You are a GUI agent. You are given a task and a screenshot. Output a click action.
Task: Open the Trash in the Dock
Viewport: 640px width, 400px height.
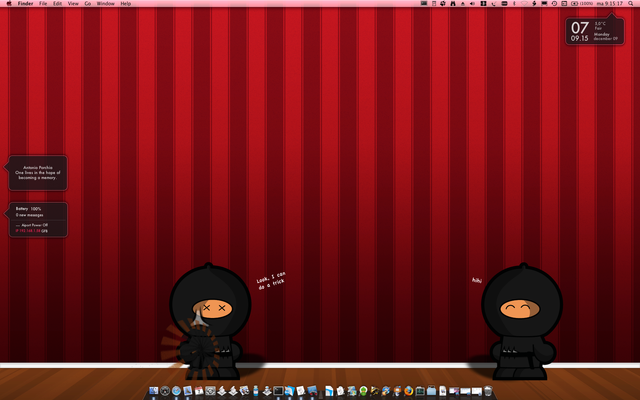(x=488, y=390)
